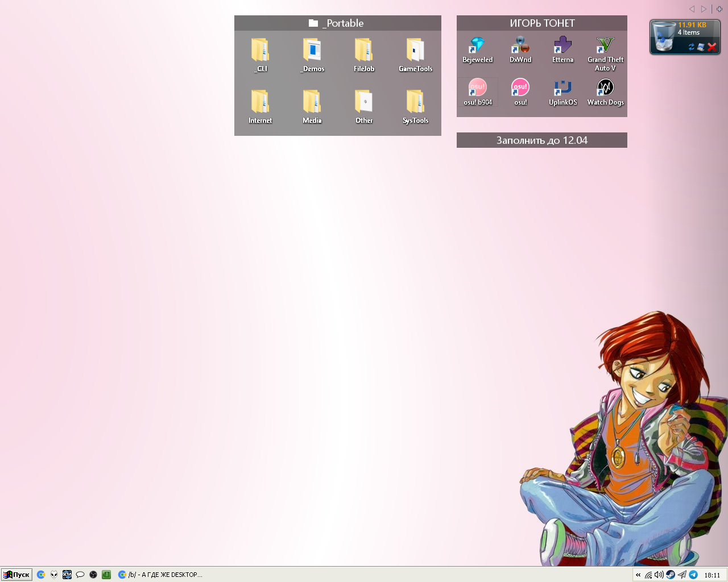This screenshot has height=582, width=728.
Task: Open the Internet folder
Action: pyautogui.click(x=260, y=107)
